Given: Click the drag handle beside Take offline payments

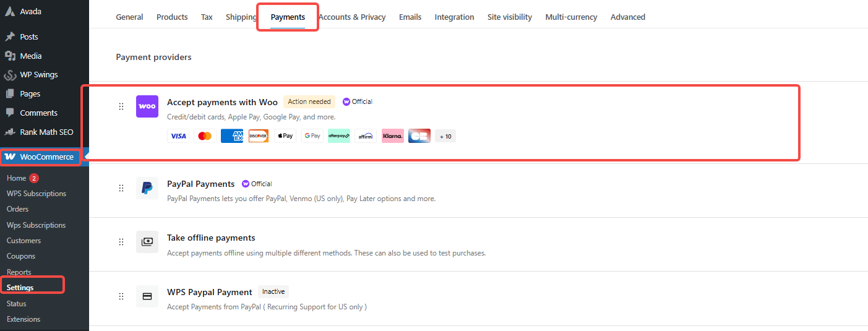Looking at the screenshot, I should (x=121, y=242).
